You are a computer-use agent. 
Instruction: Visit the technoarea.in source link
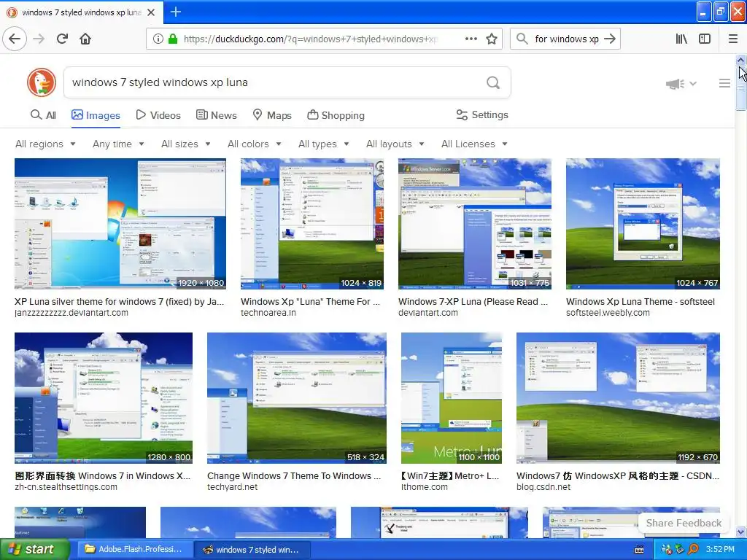pos(268,313)
